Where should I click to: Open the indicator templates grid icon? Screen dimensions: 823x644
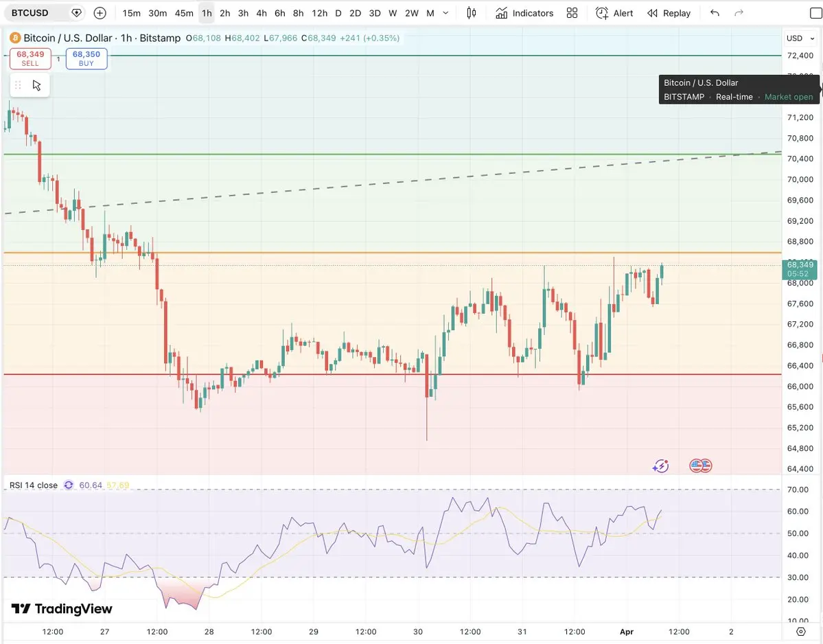(572, 13)
